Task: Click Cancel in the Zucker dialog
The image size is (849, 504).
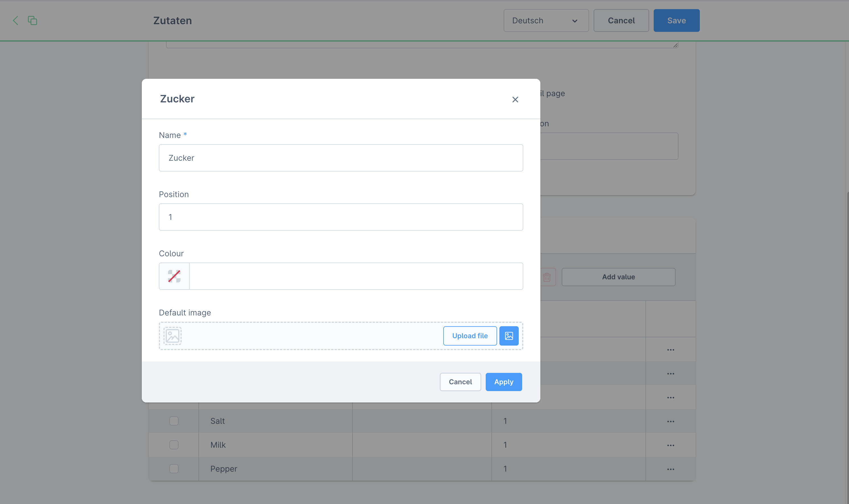Action: [460, 382]
